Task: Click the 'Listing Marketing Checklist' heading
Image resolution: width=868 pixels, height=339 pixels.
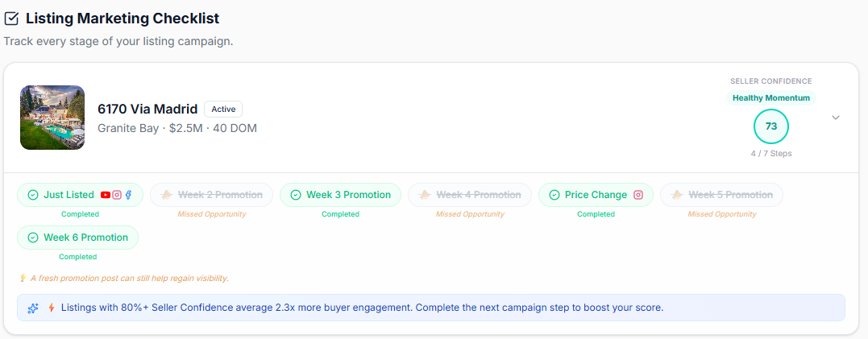Action: tap(123, 19)
